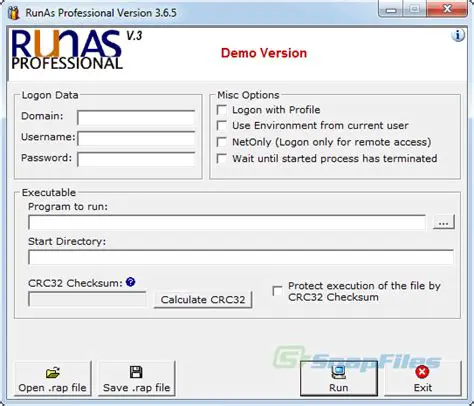Screen dimensions: 474x406
Task: Click the Run button
Action: [339, 379]
